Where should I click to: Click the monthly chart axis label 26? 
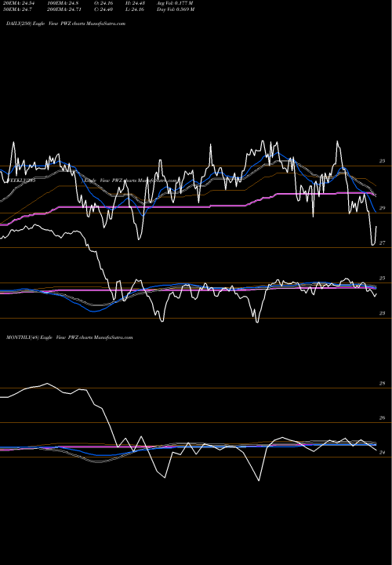[382, 418]
